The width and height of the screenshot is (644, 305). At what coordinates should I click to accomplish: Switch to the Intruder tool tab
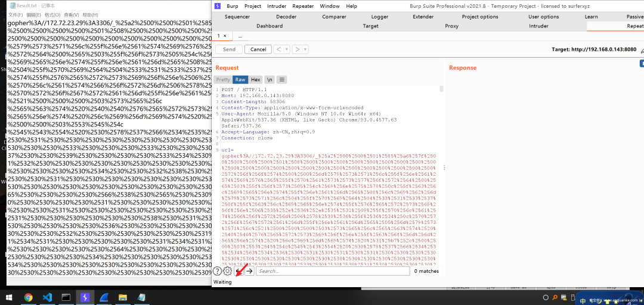tap(538, 26)
